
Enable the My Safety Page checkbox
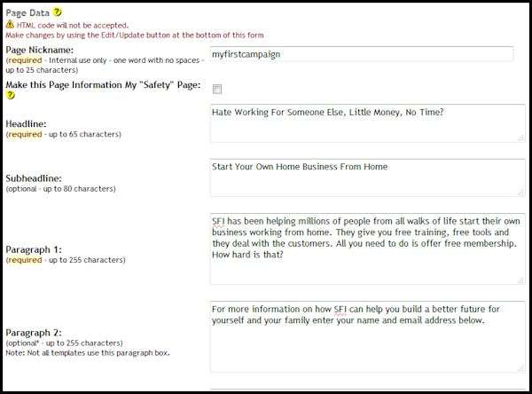[216, 89]
